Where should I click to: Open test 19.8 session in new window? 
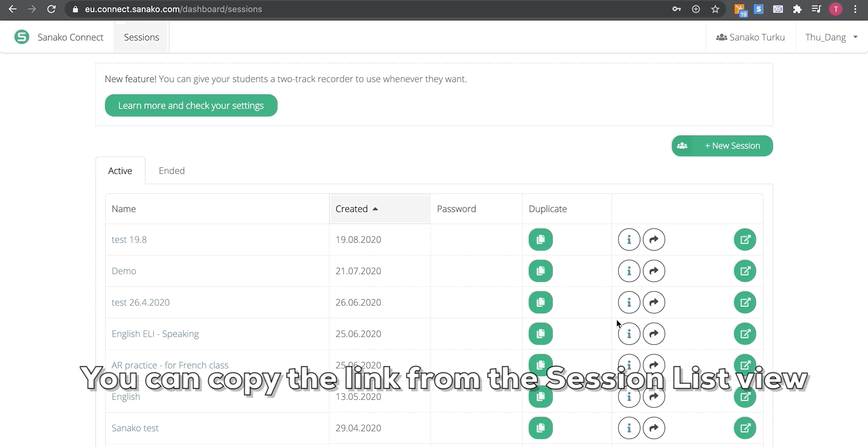point(745,239)
